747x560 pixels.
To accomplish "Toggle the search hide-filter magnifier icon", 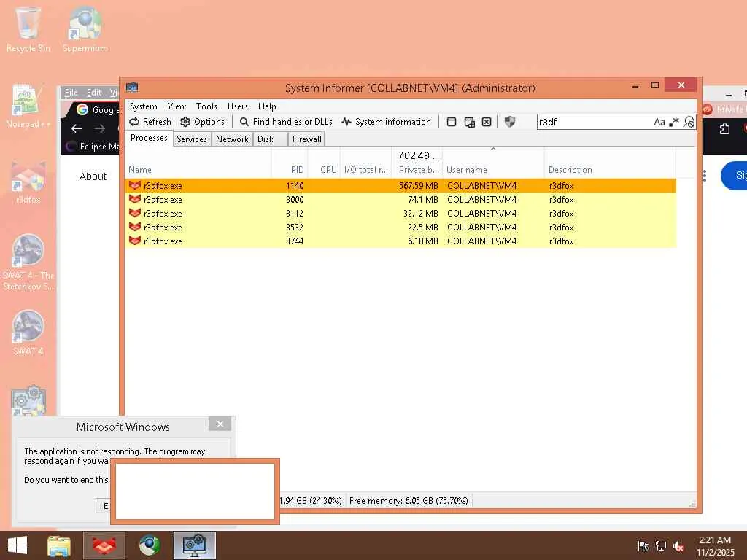I will coord(689,122).
